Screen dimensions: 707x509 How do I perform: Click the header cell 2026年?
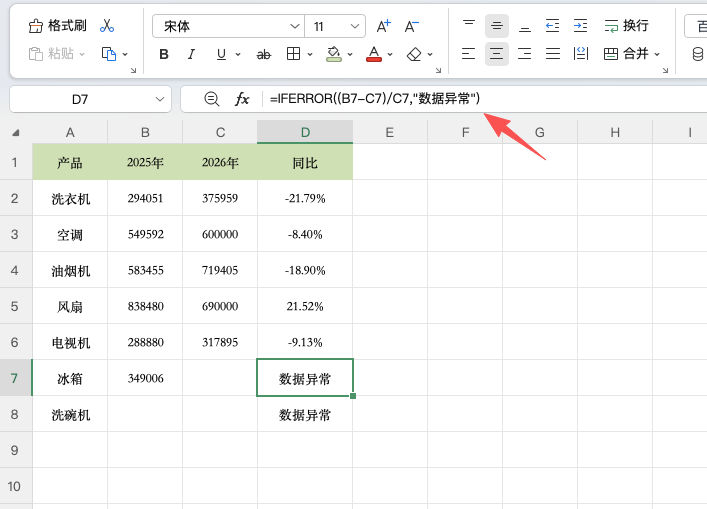click(x=220, y=162)
